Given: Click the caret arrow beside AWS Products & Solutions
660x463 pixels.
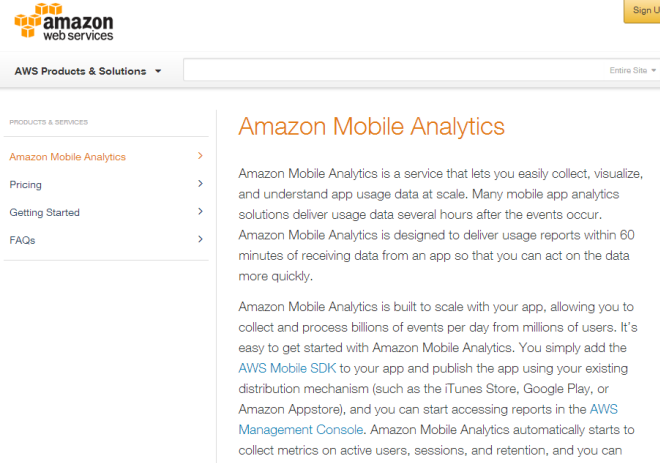Looking at the screenshot, I should (158, 72).
